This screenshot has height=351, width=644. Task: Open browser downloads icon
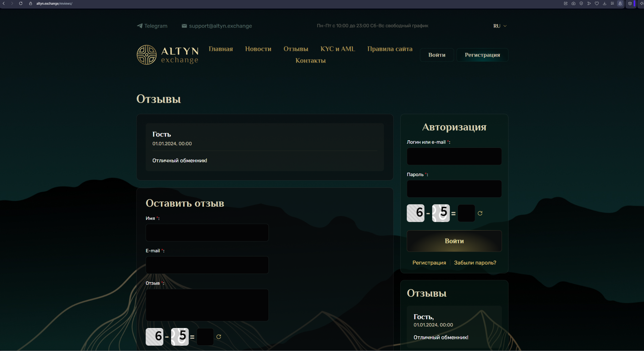(x=604, y=3)
